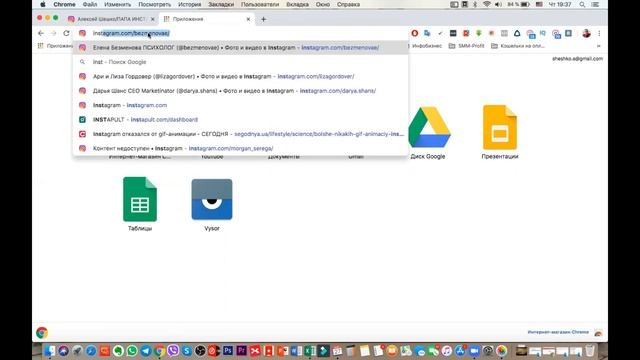640x360 pixels.
Task: Open a new tab with plus button
Action: click(x=263, y=19)
